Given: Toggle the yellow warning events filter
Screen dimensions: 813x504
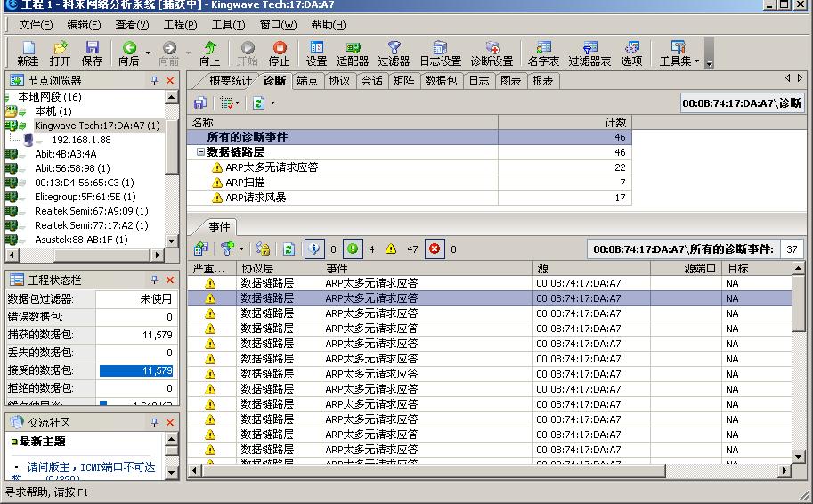Looking at the screenshot, I should click(391, 249).
